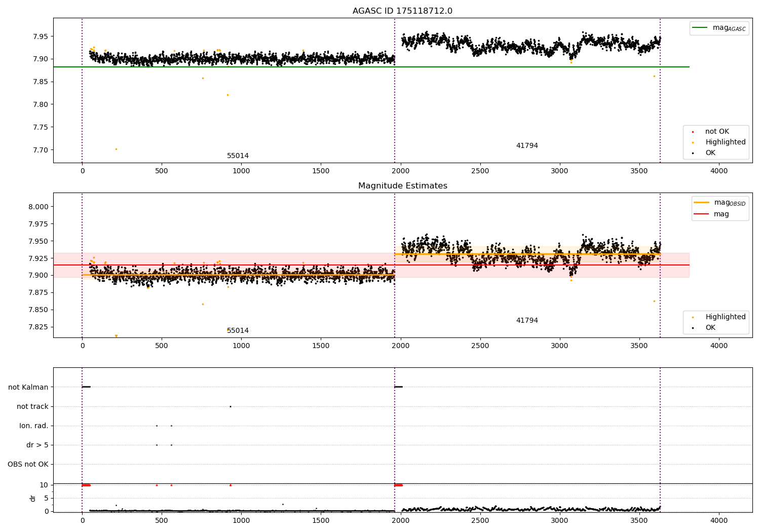Click the 'AGASC ID 175118712.0' plot title

403,11
